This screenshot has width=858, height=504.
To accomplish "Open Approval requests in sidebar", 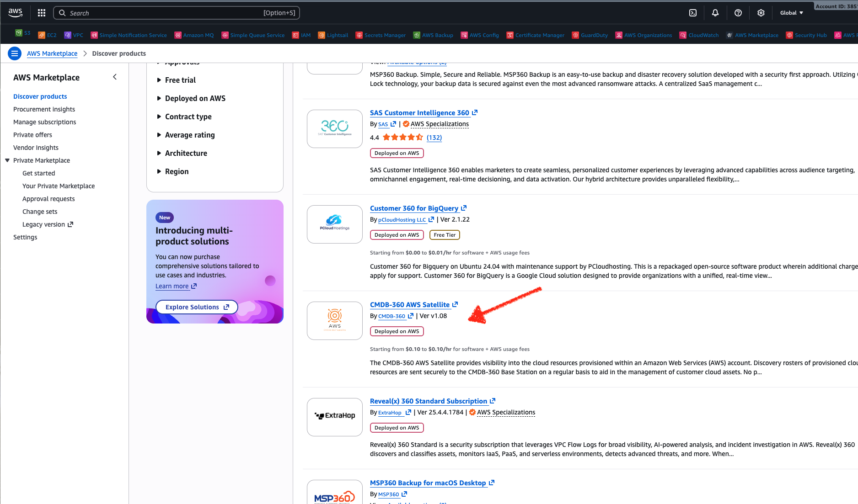I will point(48,199).
